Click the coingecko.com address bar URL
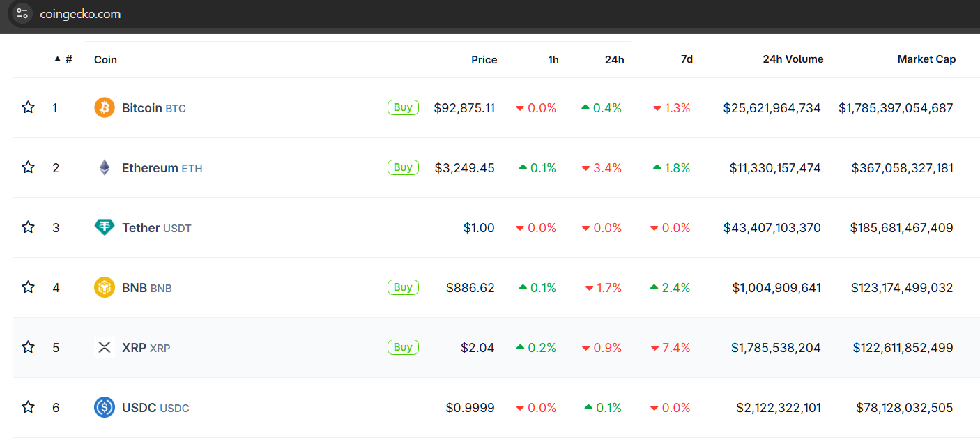This screenshot has width=980, height=442. click(x=80, y=14)
